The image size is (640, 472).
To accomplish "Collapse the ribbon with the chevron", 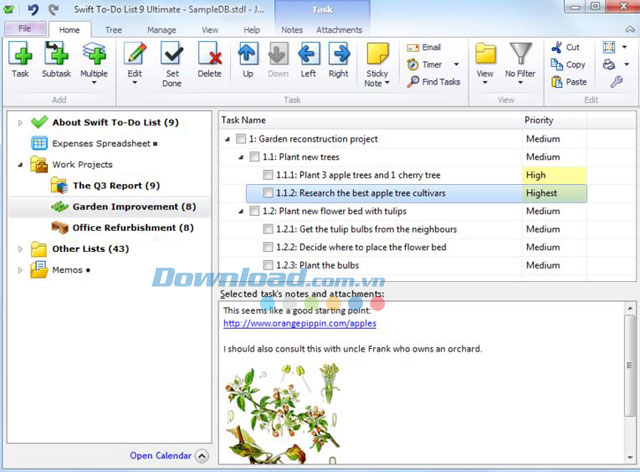I will [x=630, y=29].
